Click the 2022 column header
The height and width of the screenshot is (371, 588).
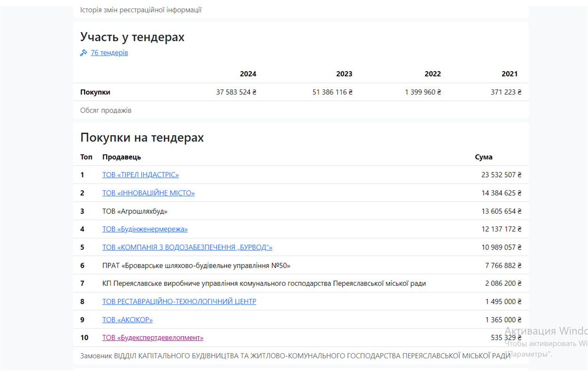pos(433,74)
